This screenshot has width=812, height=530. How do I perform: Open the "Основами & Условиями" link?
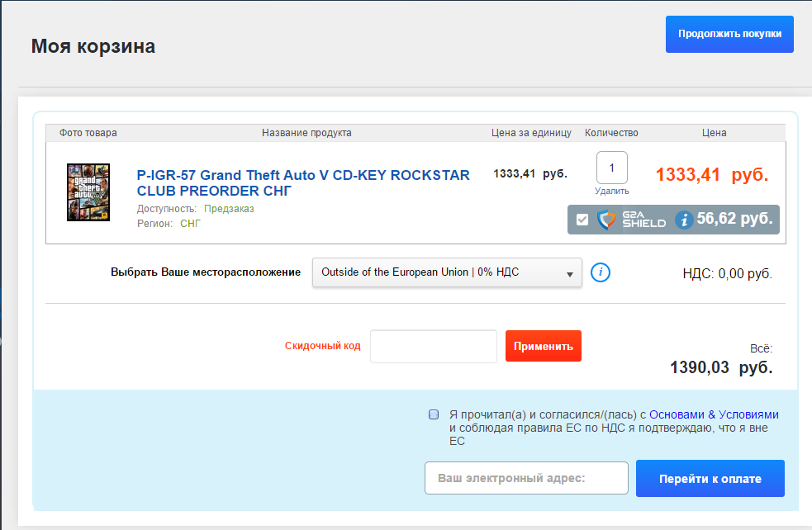coord(714,414)
